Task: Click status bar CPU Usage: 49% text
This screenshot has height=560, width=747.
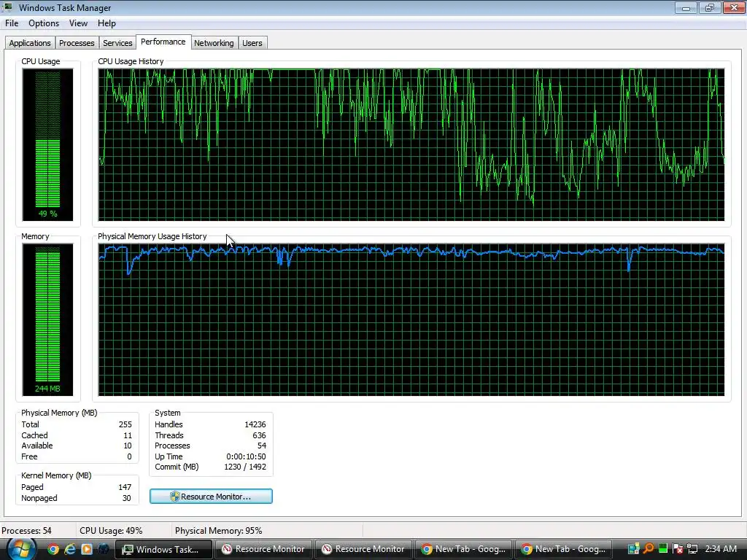Action: click(x=111, y=531)
